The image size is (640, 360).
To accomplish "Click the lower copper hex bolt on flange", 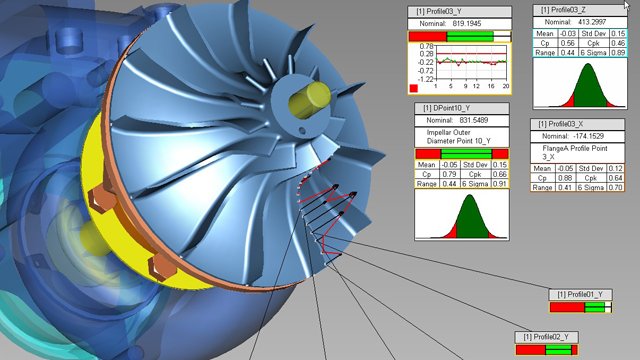I will point(162,267).
